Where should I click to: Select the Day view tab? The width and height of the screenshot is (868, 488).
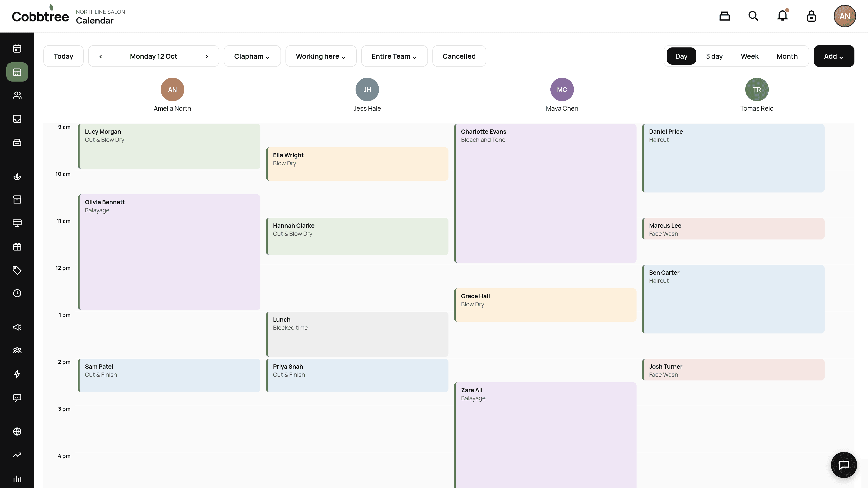click(x=681, y=56)
